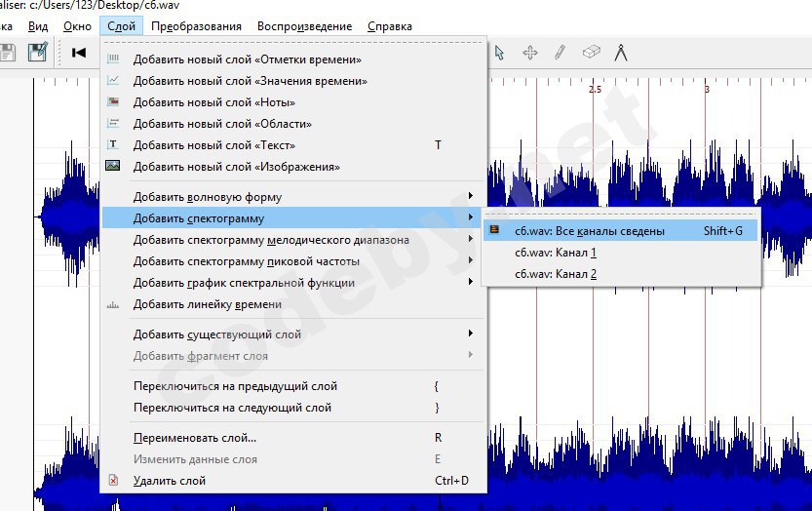The image size is (812, 511).
Task: Select the Measure compass tool
Action: (621, 53)
